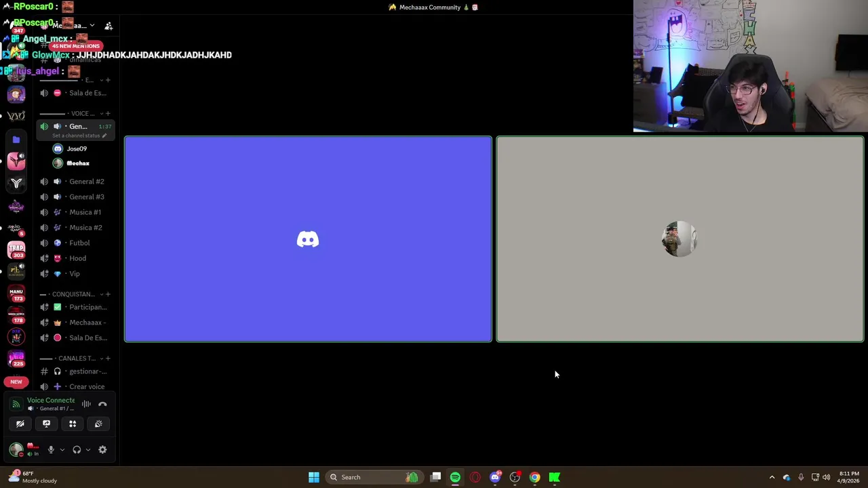Join General #2 voice channel
Screen dimensions: 868x488
pyautogui.click(x=75, y=182)
